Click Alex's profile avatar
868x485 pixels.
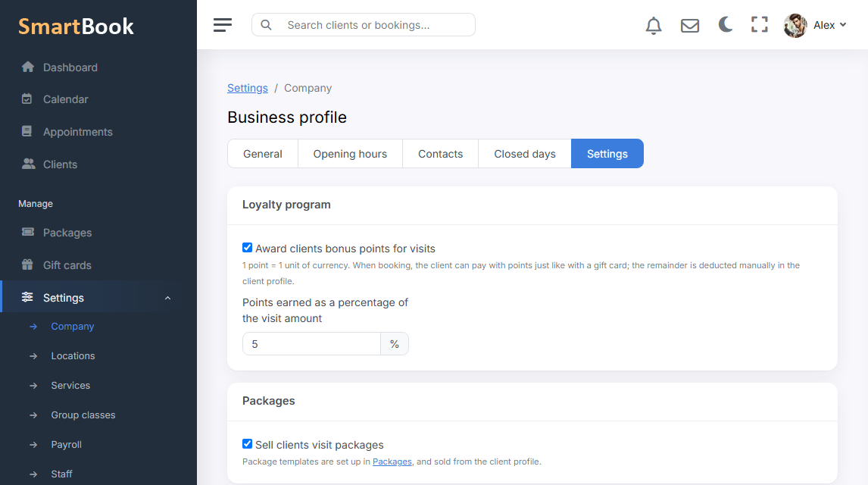click(795, 26)
